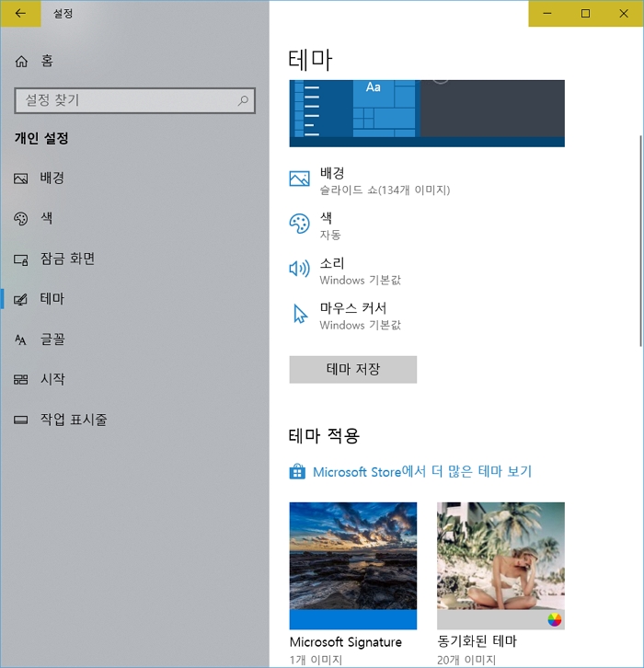Open Microsoft Store에서 더 많은 테마 보기 link
644x668 pixels.
pyautogui.click(x=421, y=472)
